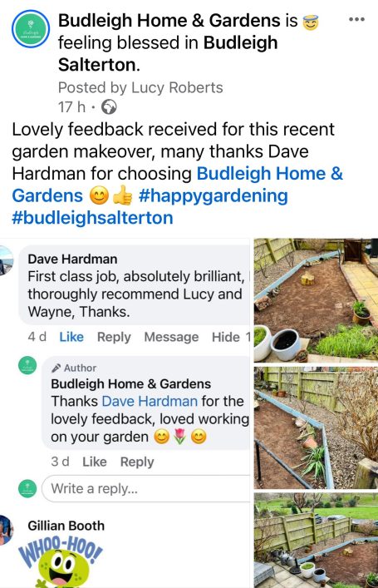Message Dave Hardman from his comment
The height and width of the screenshot is (588, 378).
pos(171,337)
